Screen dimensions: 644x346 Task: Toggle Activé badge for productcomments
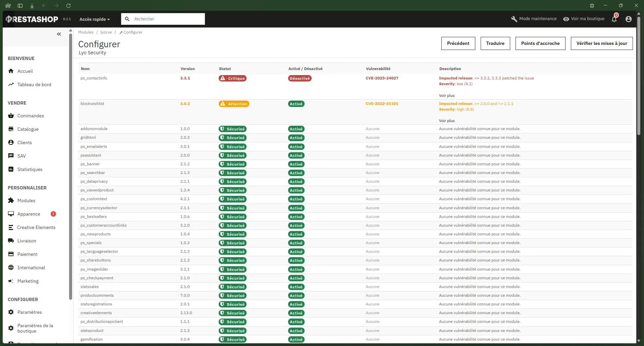[296, 296]
